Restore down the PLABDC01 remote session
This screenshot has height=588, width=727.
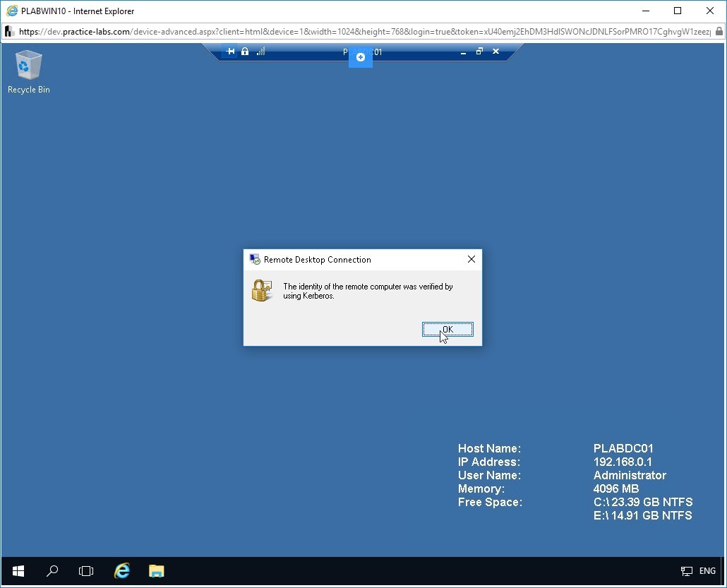pyautogui.click(x=479, y=52)
